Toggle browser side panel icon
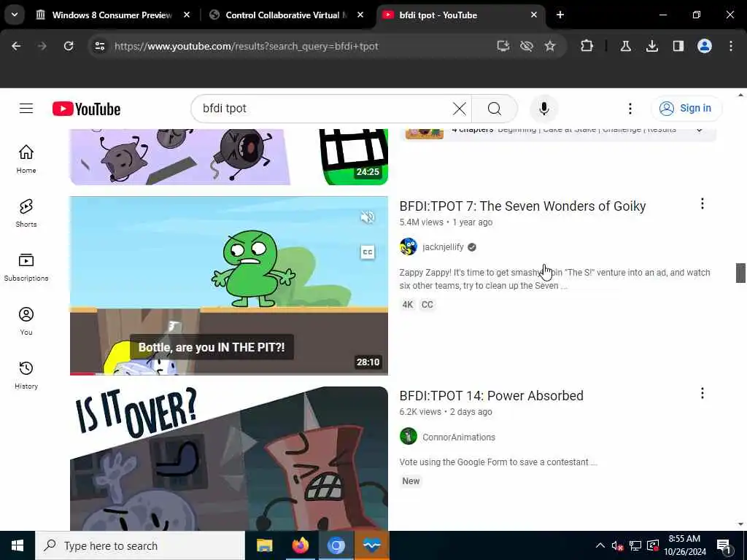The width and height of the screenshot is (747, 560). (678, 46)
